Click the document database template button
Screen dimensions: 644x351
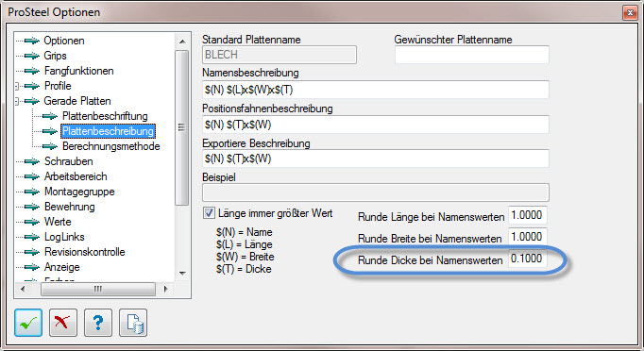(133, 323)
